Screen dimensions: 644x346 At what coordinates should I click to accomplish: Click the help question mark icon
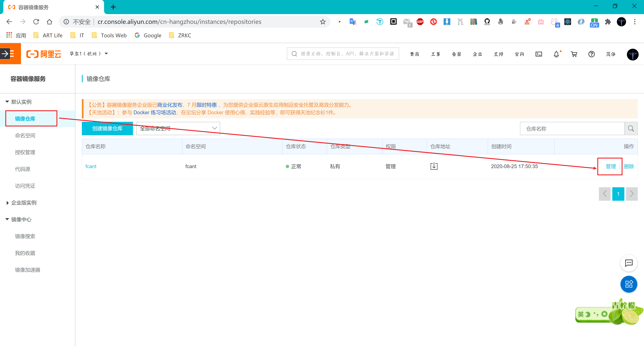tap(591, 54)
